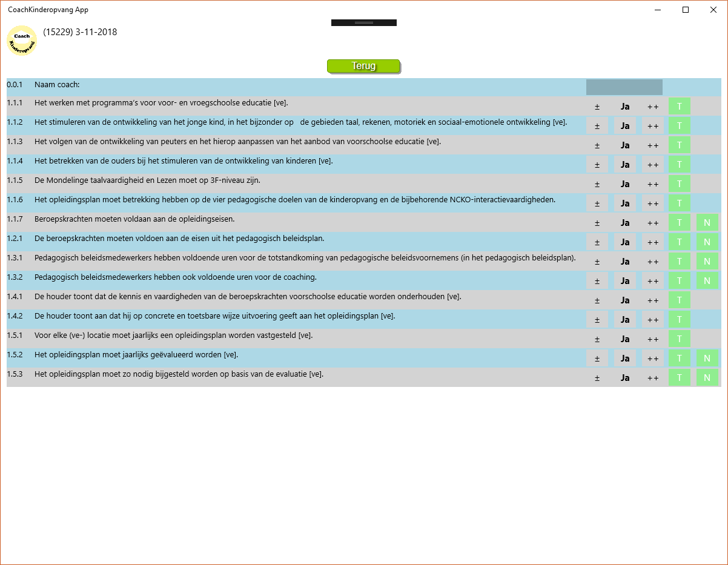Select ± for row 1.5.1
Image resolution: width=728 pixels, height=565 pixels.
597,339
